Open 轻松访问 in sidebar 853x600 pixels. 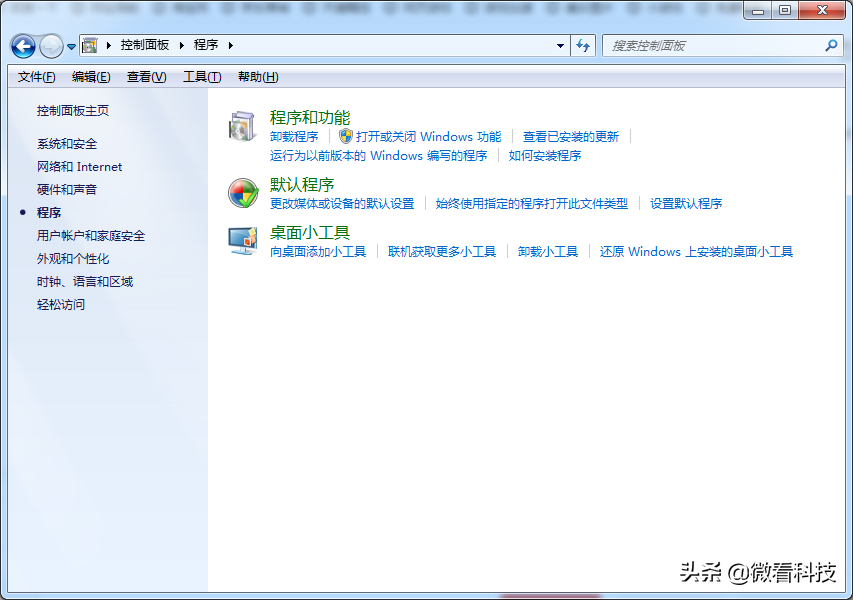(x=61, y=304)
